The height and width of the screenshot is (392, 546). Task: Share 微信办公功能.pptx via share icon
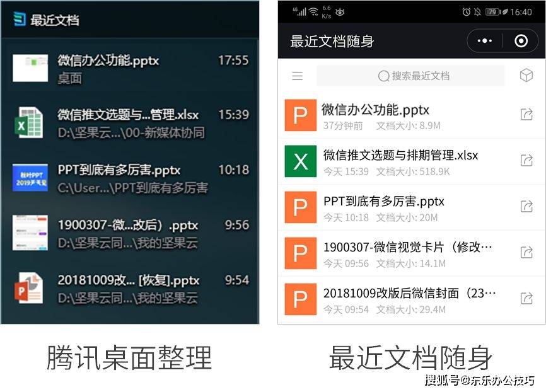526,114
